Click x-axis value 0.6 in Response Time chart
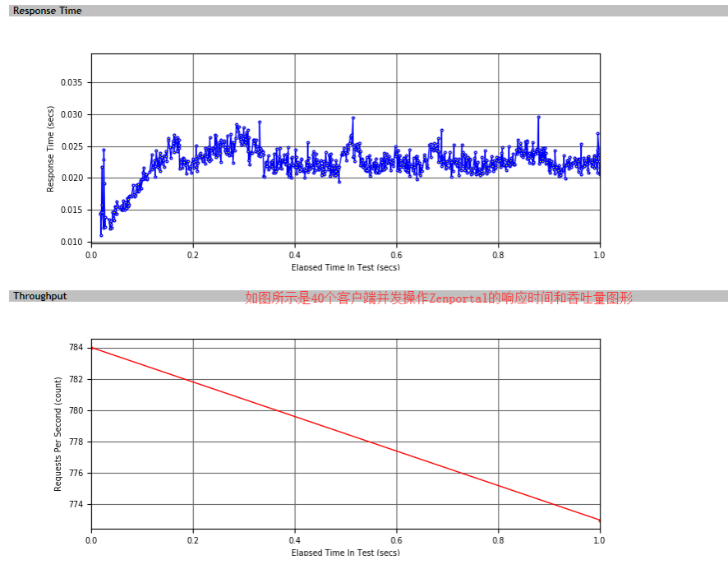Image resolution: width=728 pixels, height=569 pixels. pyautogui.click(x=397, y=255)
